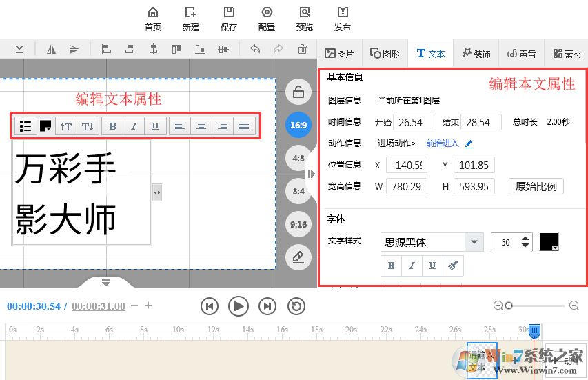The width and height of the screenshot is (588, 380).
Task: Switch to the 声音 tab
Action: pos(521,53)
